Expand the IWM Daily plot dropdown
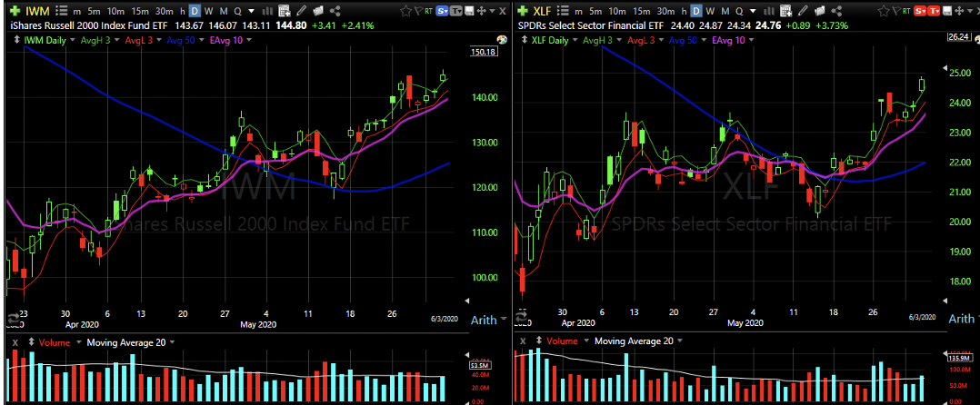980x405 pixels. click(x=72, y=40)
